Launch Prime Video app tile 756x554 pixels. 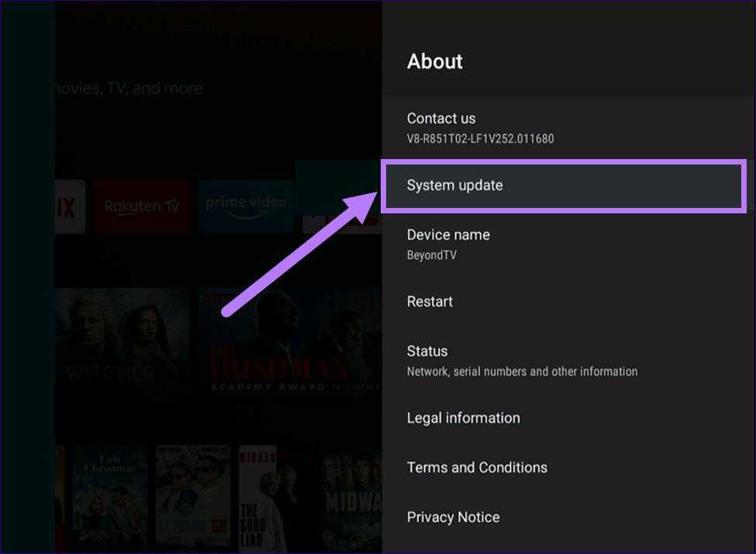point(246,206)
